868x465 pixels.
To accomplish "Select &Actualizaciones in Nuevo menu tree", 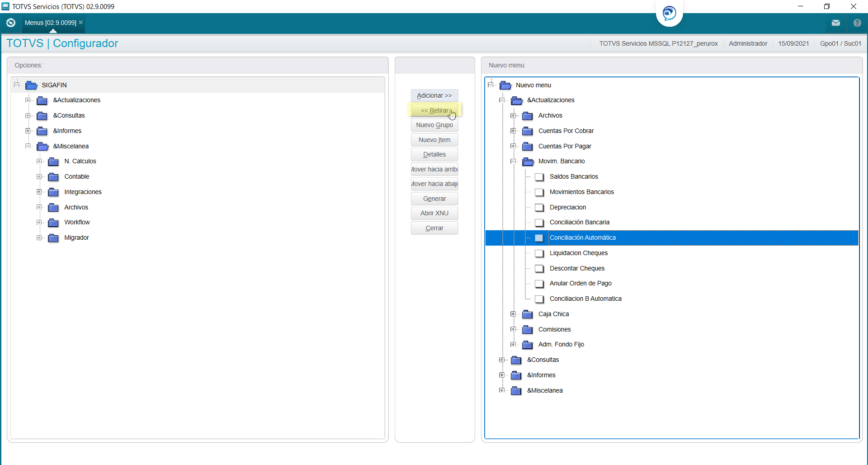I will click(x=551, y=100).
